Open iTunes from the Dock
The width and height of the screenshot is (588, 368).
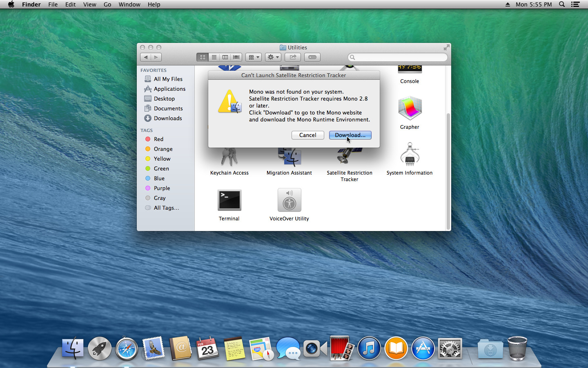[369, 349]
